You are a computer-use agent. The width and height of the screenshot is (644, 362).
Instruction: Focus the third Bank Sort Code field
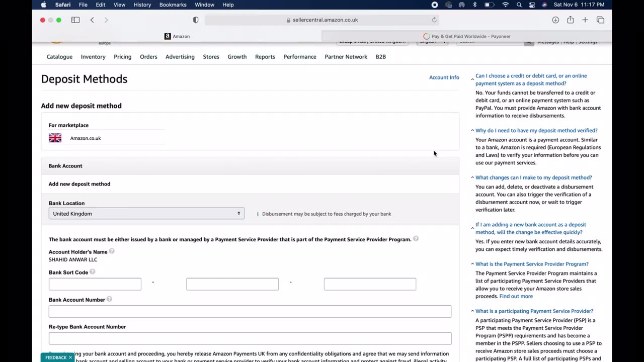pos(370,284)
